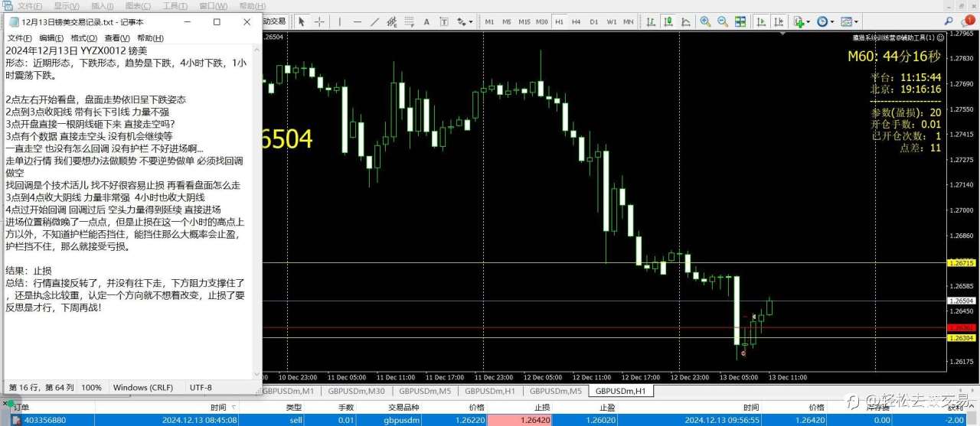Switch to GBPUSDm,M1 chart tab
Screen dimensions: 980x426
click(289, 391)
